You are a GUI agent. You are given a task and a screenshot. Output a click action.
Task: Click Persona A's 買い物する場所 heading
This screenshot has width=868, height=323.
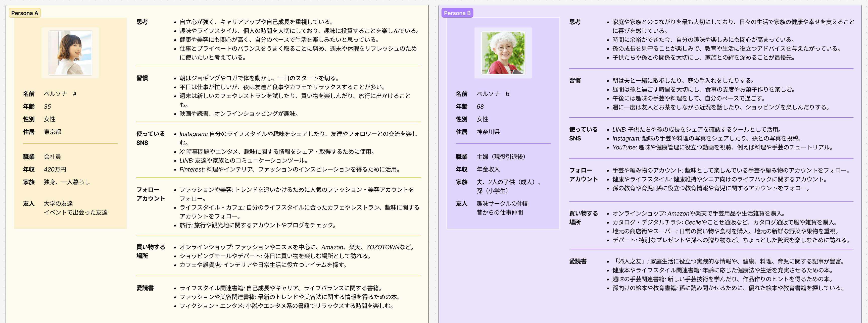point(151,251)
